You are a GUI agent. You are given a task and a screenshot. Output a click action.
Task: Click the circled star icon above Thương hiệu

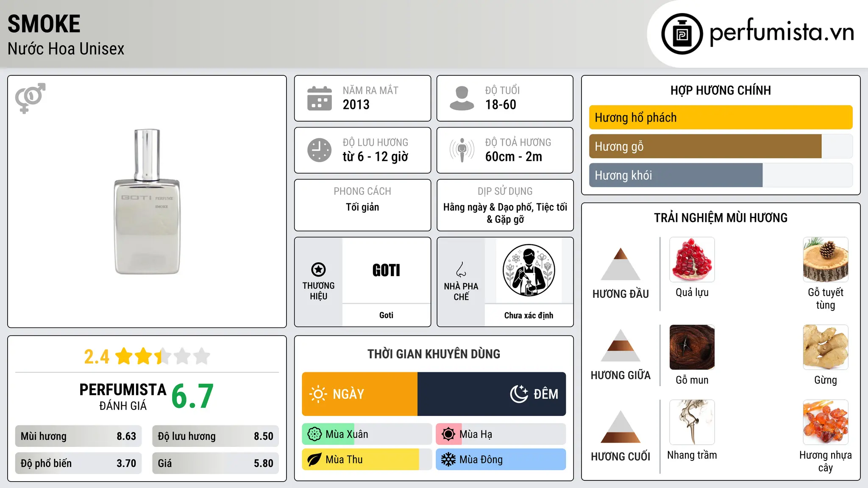tap(318, 269)
